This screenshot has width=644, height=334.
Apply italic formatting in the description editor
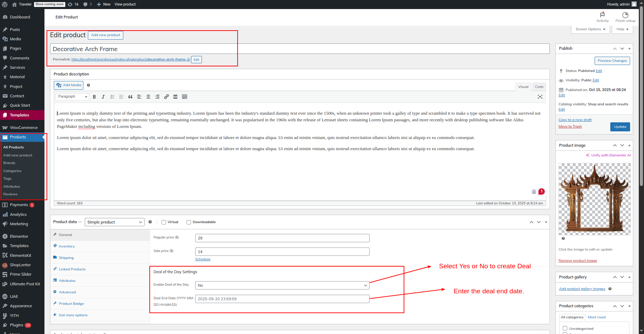point(103,97)
